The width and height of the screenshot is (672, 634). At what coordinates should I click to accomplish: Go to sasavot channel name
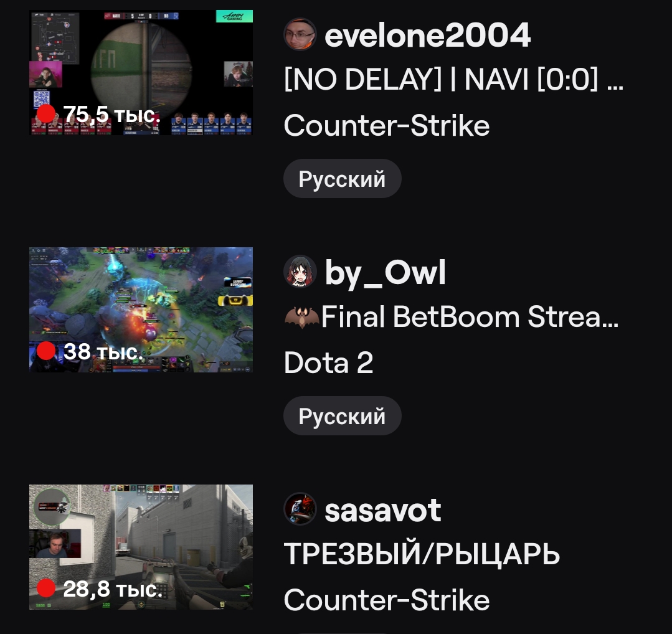pos(383,511)
